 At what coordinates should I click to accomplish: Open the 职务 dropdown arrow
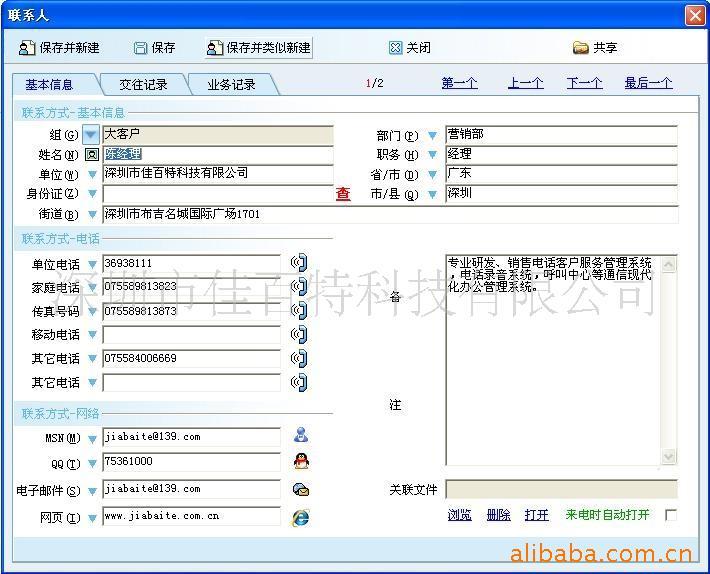coord(432,154)
